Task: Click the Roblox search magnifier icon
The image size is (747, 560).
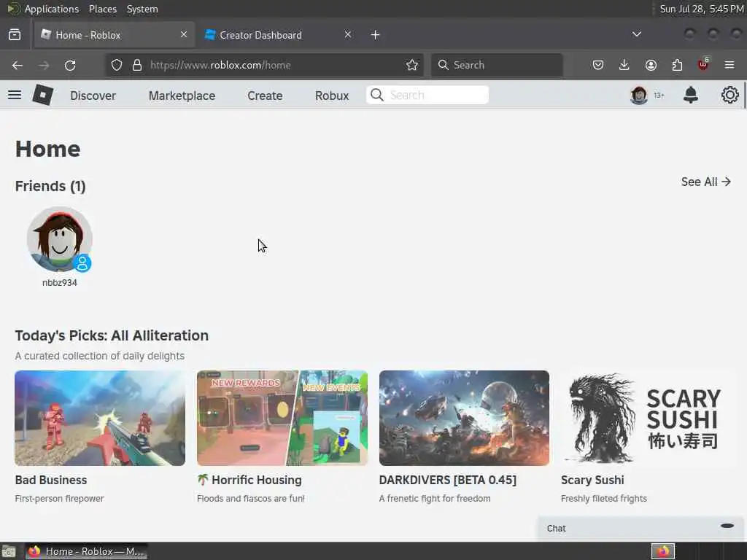Action: click(x=377, y=95)
